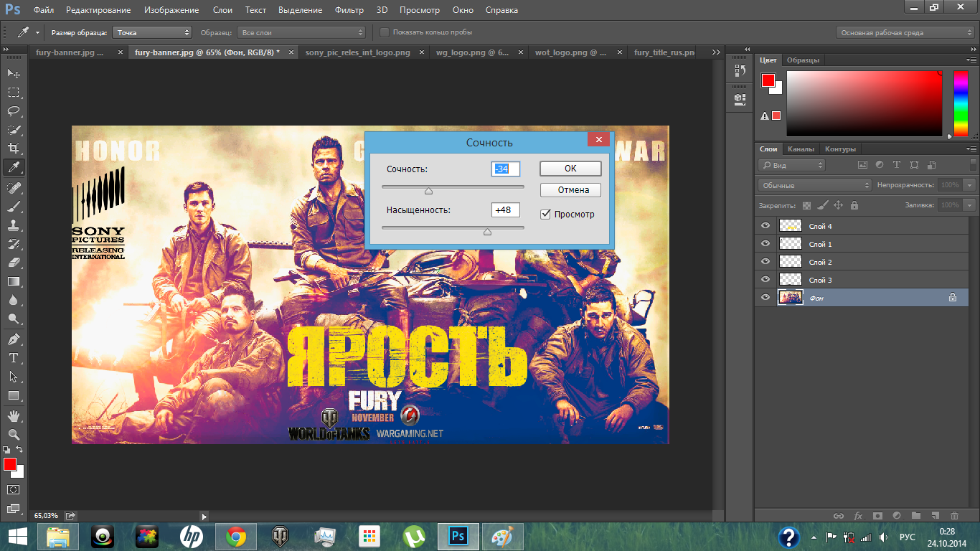Screen dimensions: 980x551
Task: Click the link layers icon
Action: [838, 515]
